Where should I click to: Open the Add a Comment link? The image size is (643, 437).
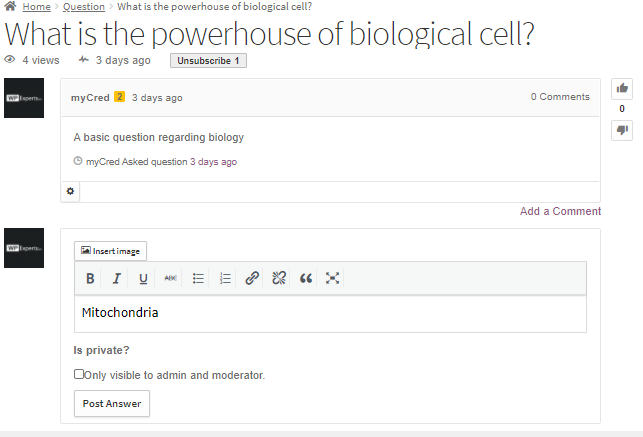pos(560,211)
